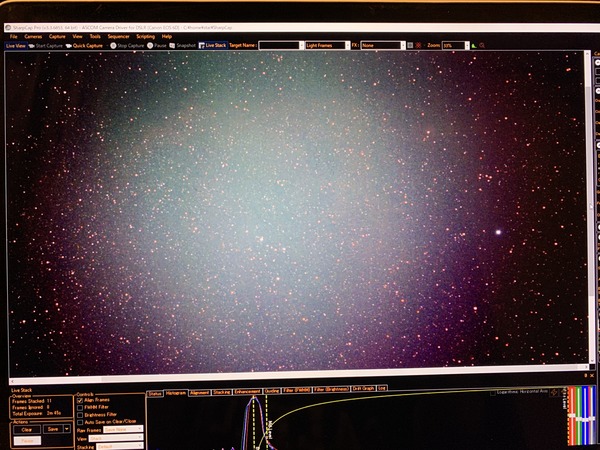Take a Snapshot from the toolbar
This screenshot has width=600, height=450.
coord(183,46)
